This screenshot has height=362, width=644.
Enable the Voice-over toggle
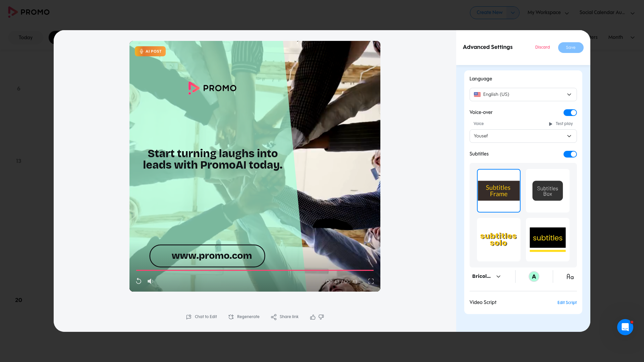(x=570, y=112)
